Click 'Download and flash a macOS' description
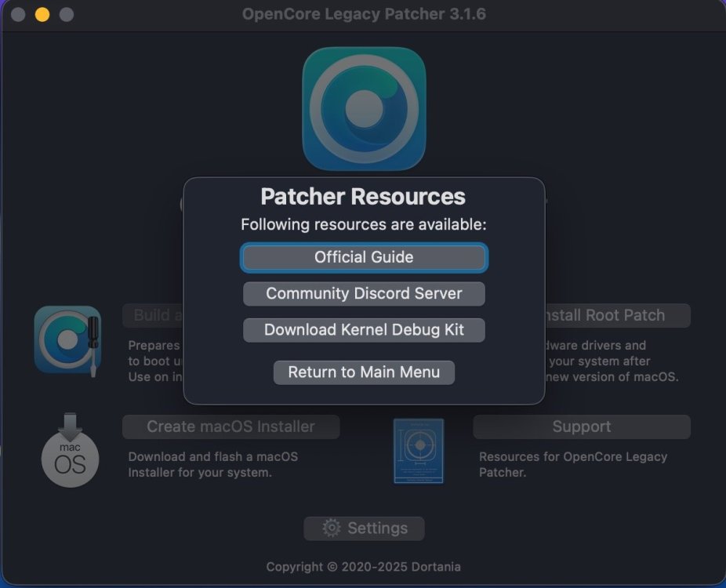This screenshot has height=588, width=726. [x=213, y=456]
